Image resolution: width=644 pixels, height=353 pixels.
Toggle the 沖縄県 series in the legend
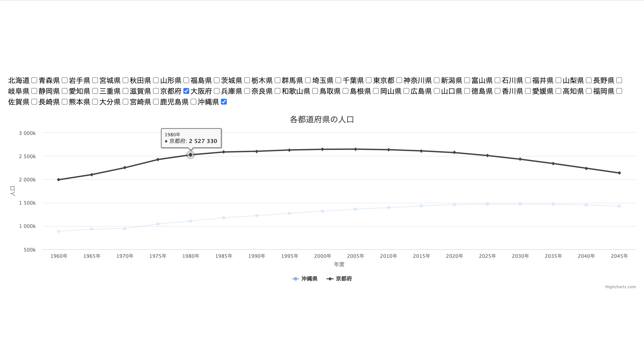pos(309,279)
